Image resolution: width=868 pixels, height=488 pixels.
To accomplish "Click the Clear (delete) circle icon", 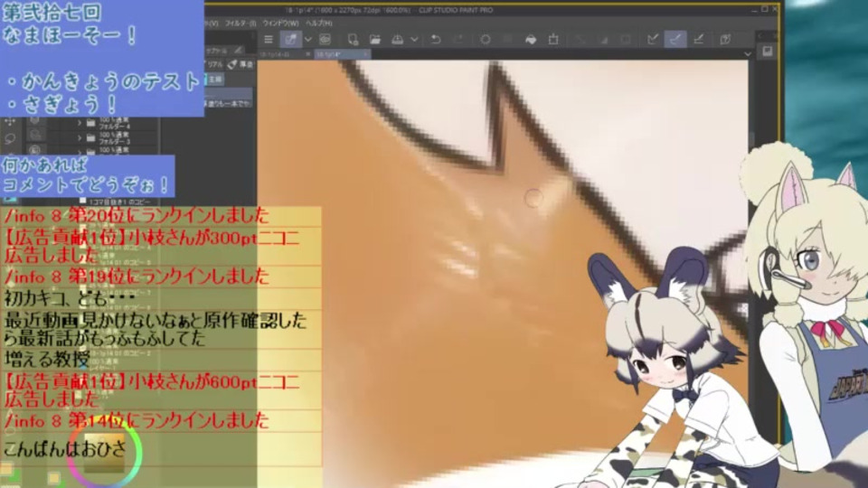I will coord(486,39).
